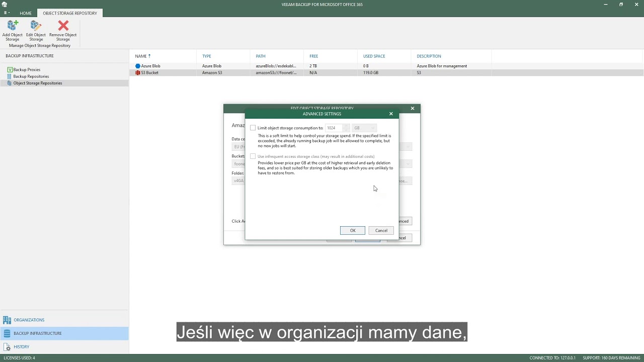Select Object Storage Repositories in the tree
The width and height of the screenshot is (644, 362).
38,83
